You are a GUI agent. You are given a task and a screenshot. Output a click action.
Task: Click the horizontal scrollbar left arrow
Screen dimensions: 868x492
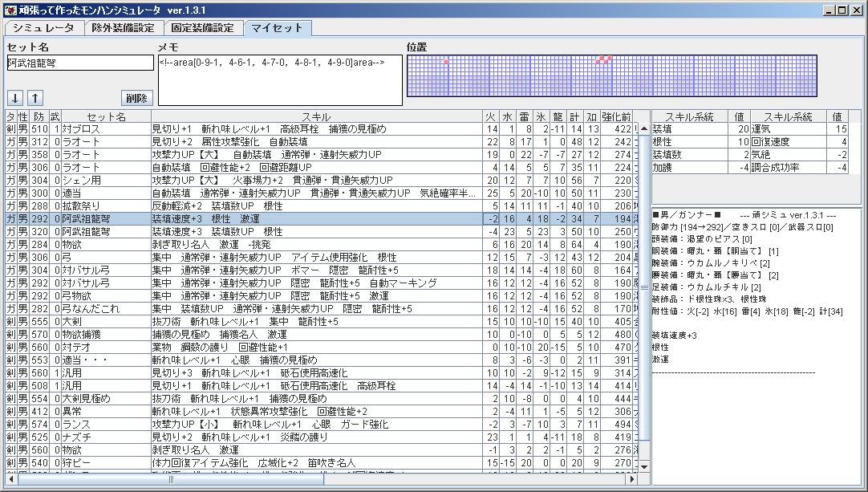coord(10,479)
